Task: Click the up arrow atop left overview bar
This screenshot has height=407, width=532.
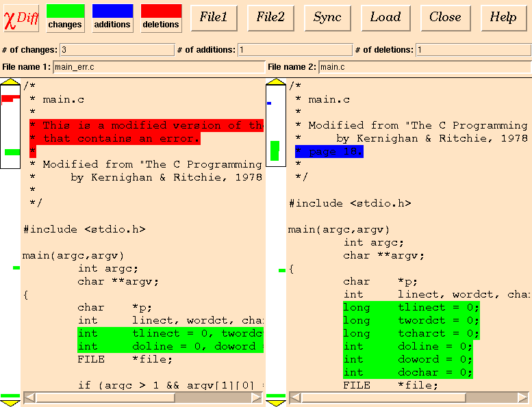Action: click(10, 82)
